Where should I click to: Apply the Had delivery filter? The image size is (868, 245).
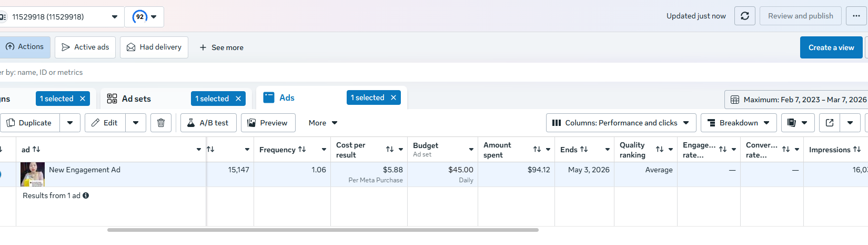pos(154,47)
